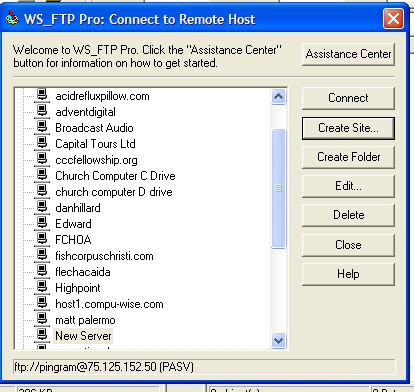Click Create Site... button
The image size is (414, 392).
(x=348, y=128)
